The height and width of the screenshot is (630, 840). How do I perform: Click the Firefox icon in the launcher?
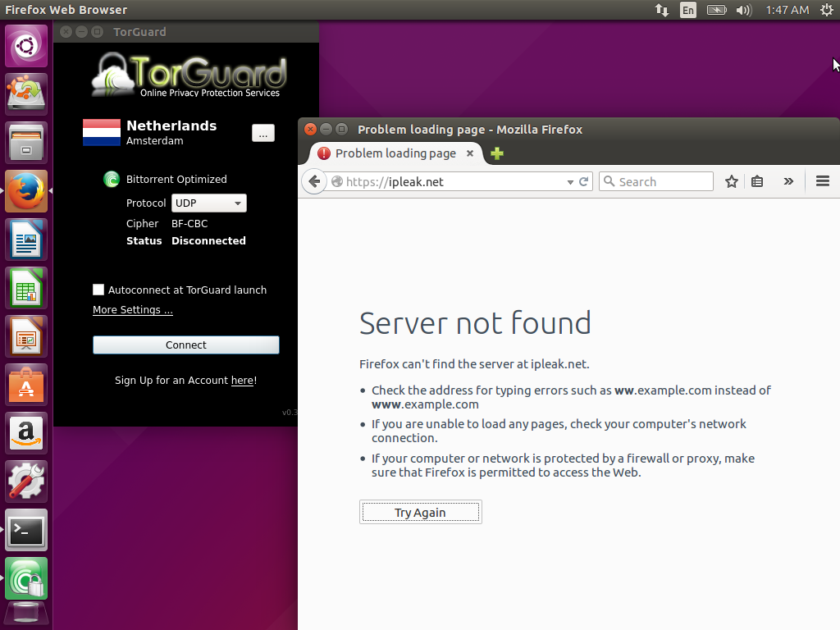click(x=26, y=191)
